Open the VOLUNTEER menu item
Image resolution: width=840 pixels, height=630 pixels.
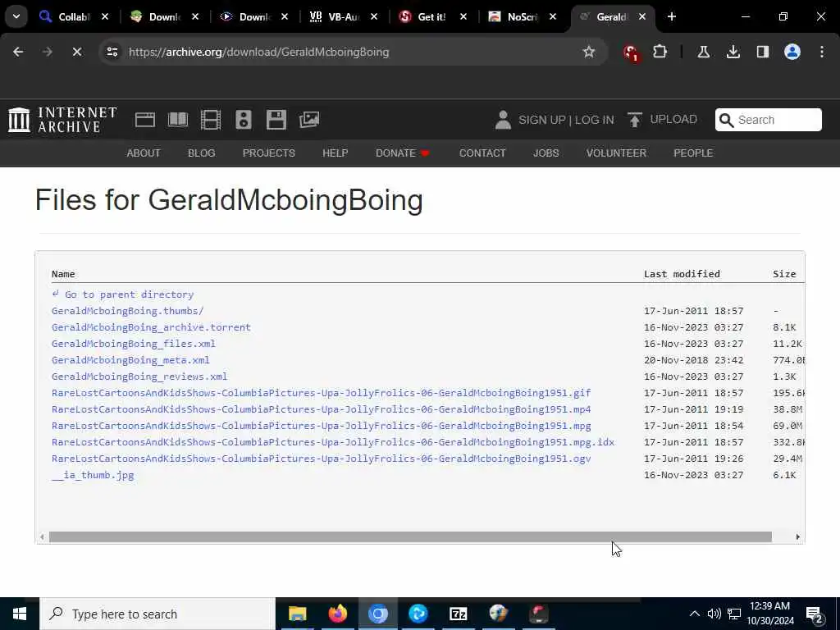[x=616, y=153]
